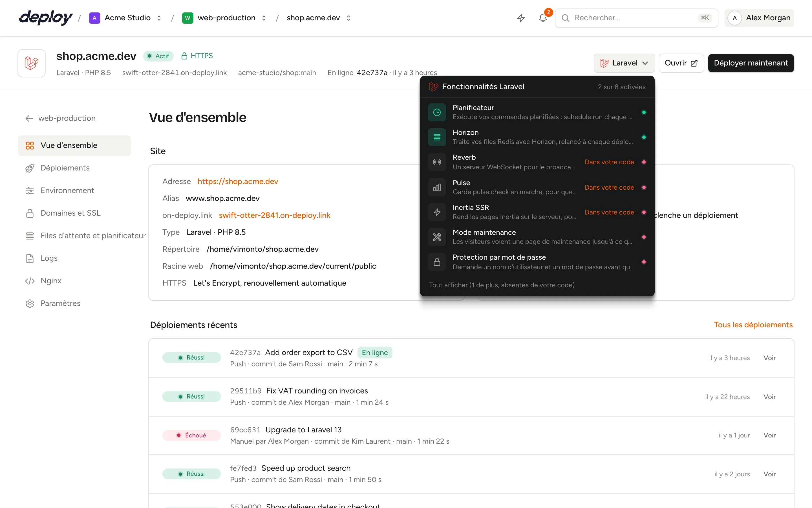Click the back arrow to web-production
812x508 pixels.
coord(29,118)
